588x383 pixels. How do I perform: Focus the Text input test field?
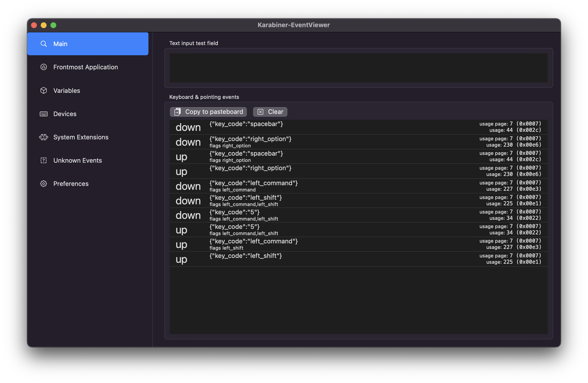[358, 68]
